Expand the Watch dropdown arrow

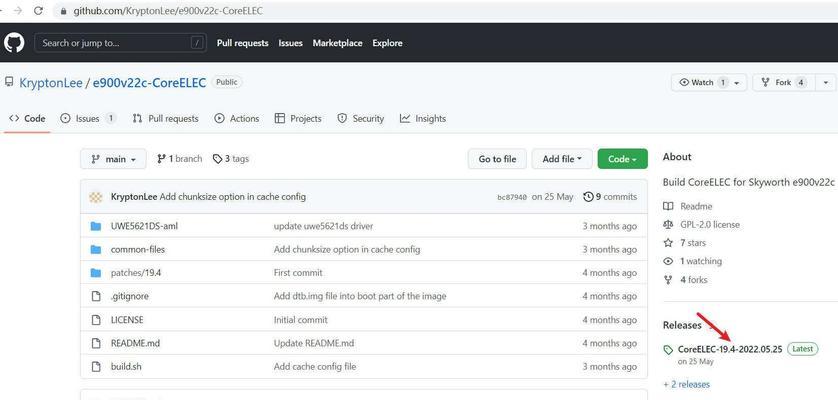737,83
